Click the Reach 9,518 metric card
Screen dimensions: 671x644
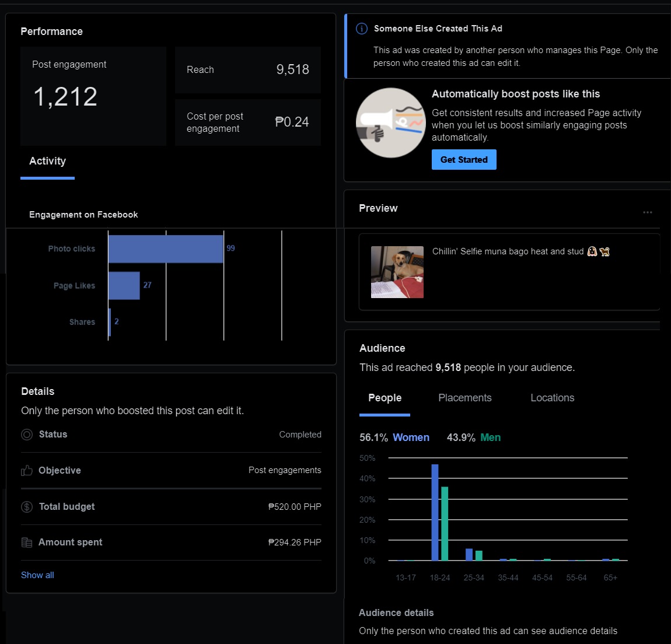[x=248, y=70]
